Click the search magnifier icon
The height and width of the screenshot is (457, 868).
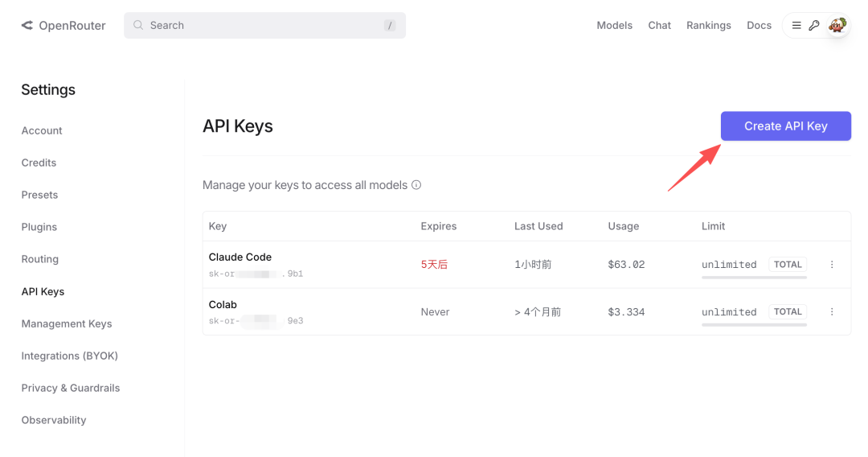(138, 26)
